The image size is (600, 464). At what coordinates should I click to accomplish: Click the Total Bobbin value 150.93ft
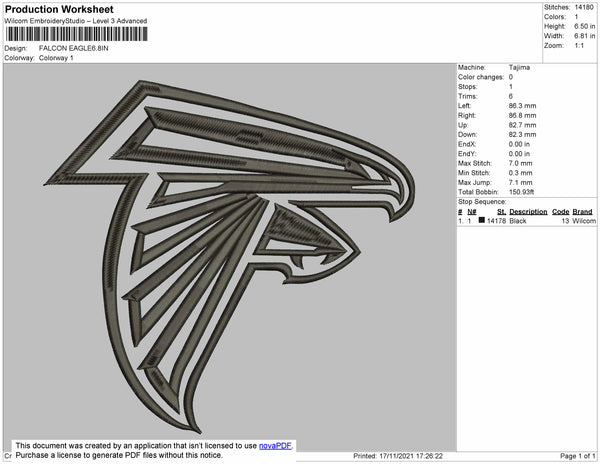[521, 192]
